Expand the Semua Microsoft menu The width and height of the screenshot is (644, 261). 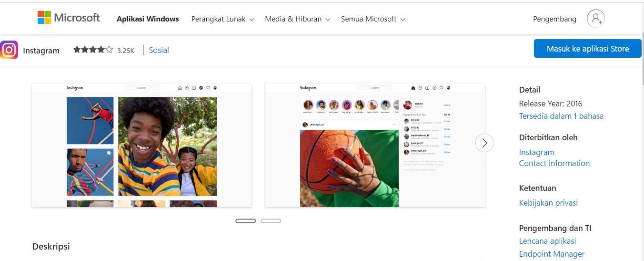coord(373,19)
